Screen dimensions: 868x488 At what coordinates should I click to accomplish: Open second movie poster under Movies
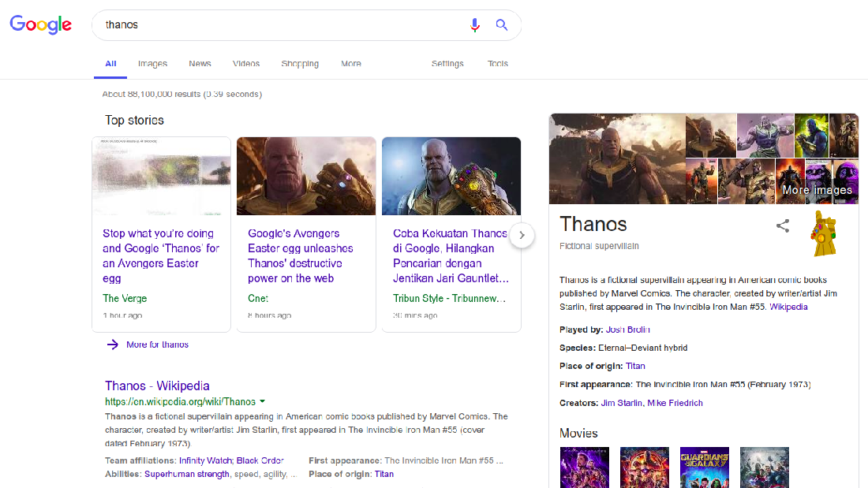[x=645, y=468]
